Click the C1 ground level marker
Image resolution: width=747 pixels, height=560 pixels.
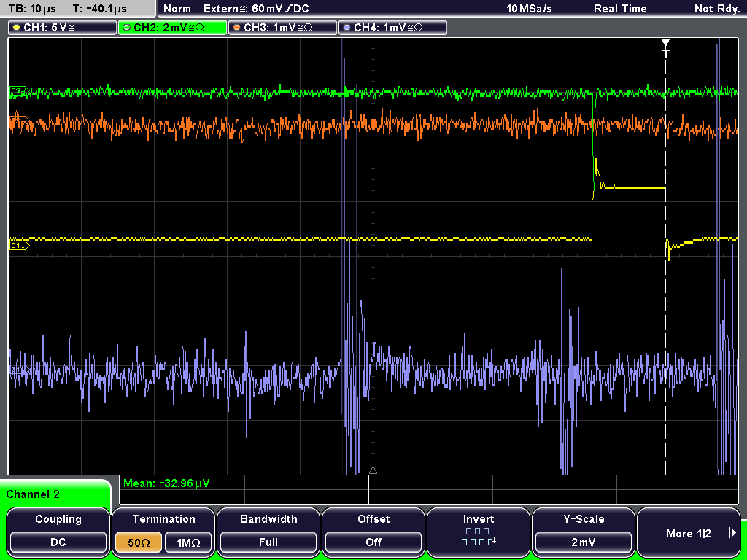pyautogui.click(x=19, y=245)
